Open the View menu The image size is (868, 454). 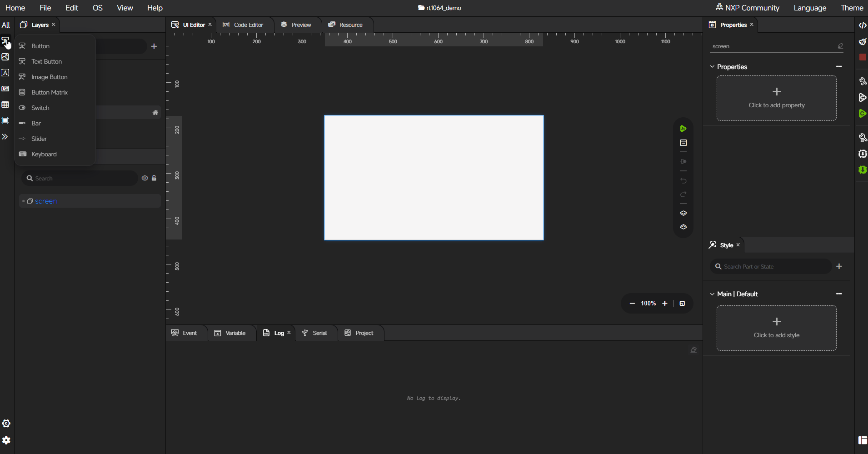(125, 8)
